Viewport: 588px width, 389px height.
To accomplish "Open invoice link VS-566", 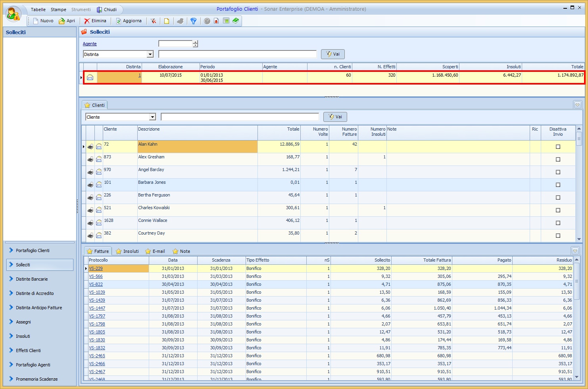I will point(96,276).
